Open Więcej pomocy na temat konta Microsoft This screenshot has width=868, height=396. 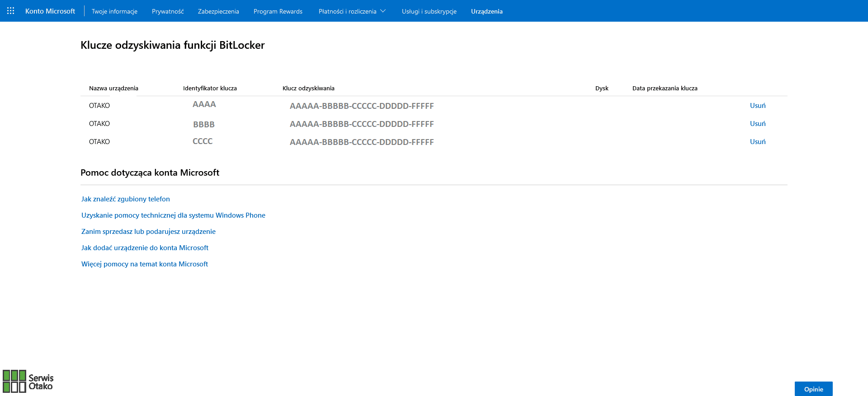tap(145, 264)
